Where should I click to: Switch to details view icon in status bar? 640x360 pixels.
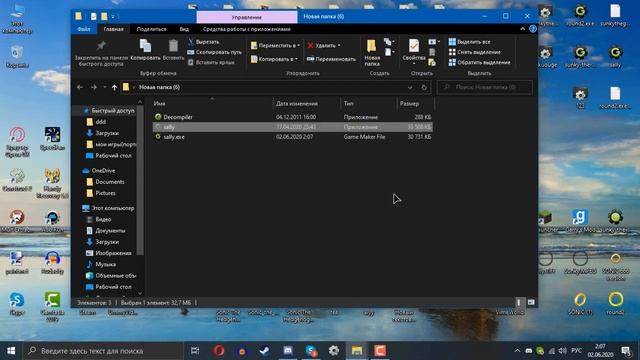pos(519,302)
